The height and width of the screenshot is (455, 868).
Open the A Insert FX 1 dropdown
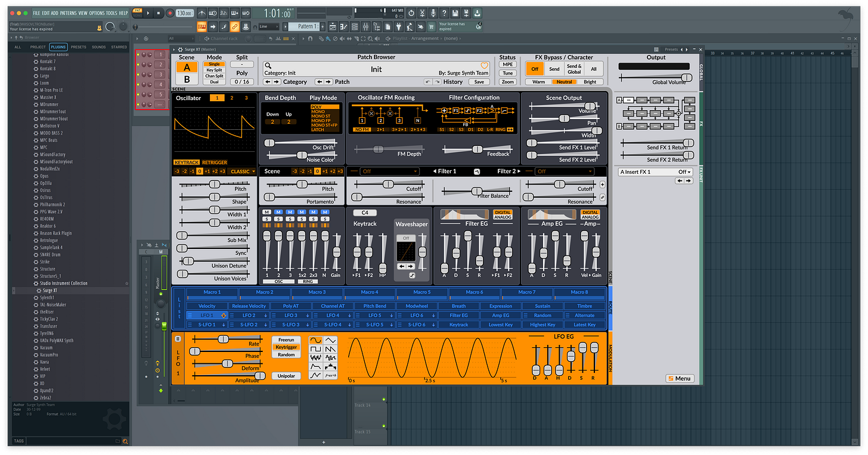pos(656,172)
